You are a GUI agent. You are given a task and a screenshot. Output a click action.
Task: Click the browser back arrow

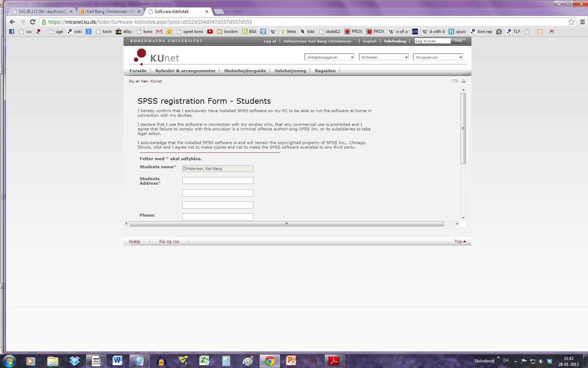pyautogui.click(x=12, y=22)
